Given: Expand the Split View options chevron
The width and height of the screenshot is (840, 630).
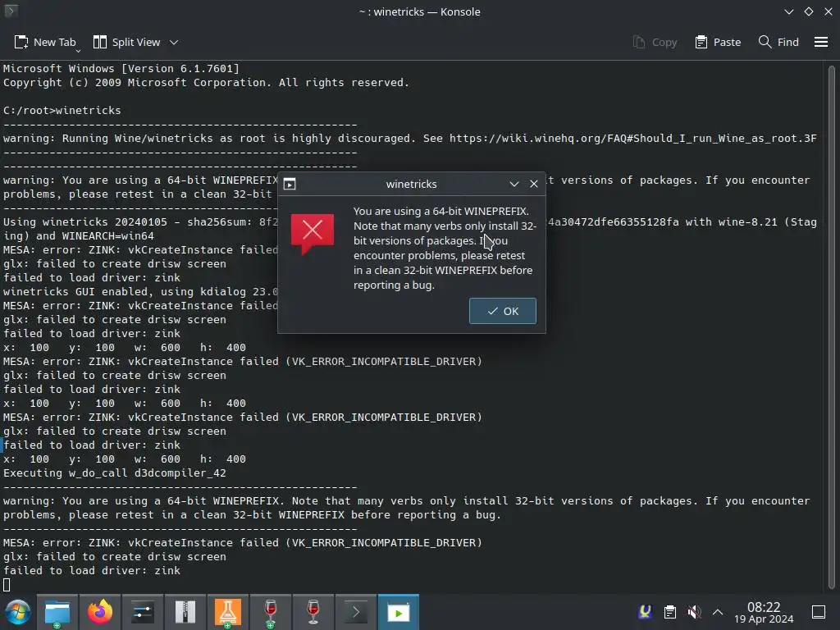Looking at the screenshot, I should point(174,42).
